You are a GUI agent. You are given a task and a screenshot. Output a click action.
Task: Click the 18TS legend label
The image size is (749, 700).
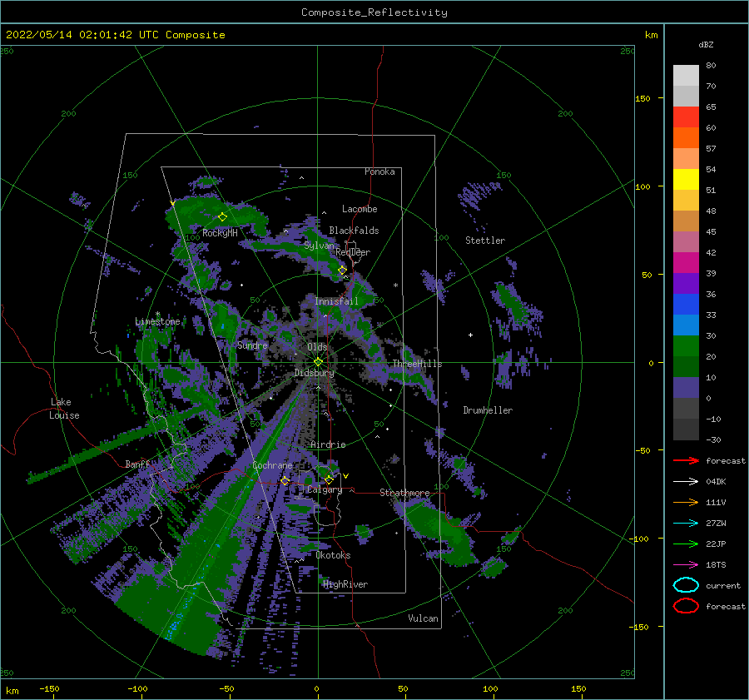click(716, 565)
